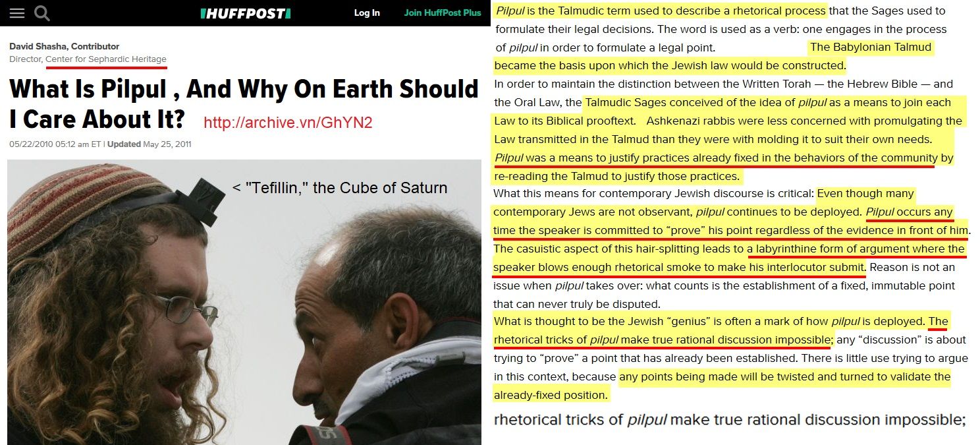Click the Tefillin annotation label on photo
Viewport: 980px width, 445px height.
pyautogui.click(x=340, y=188)
